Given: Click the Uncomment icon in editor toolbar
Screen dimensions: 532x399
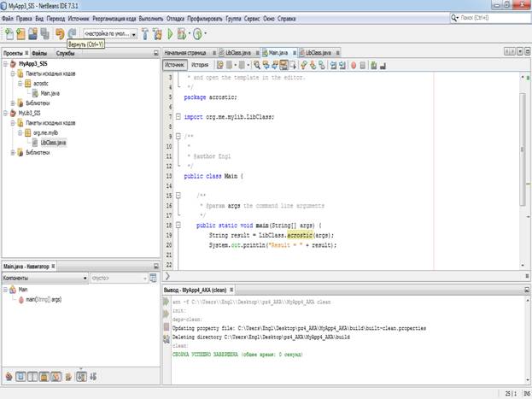Looking at the screenshot, I should (x=383, y=65).
